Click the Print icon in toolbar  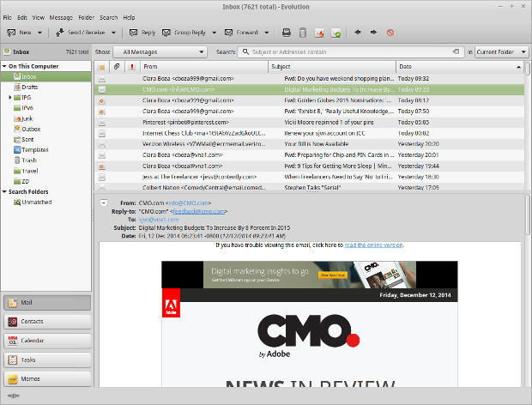pyautogui.click(x=287, y=33)
